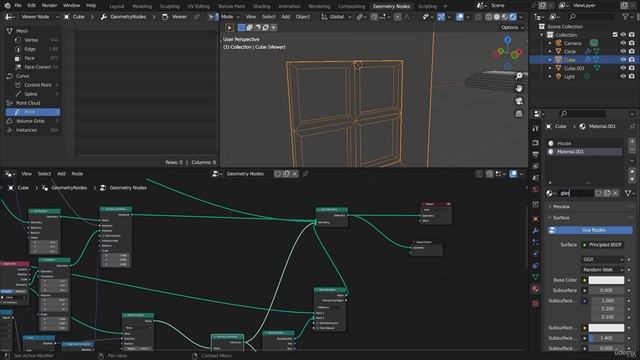Toggle viewport overlays button

coord(460,17)
